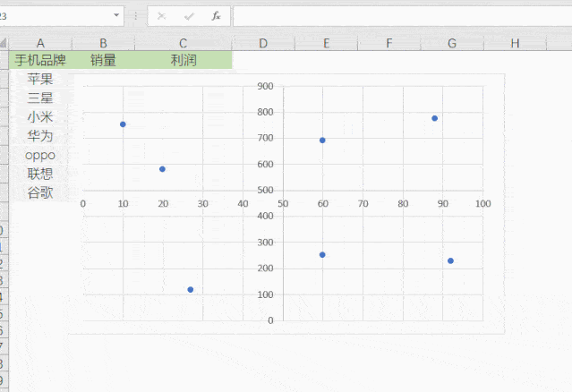Select column B header

pos(103,43)
